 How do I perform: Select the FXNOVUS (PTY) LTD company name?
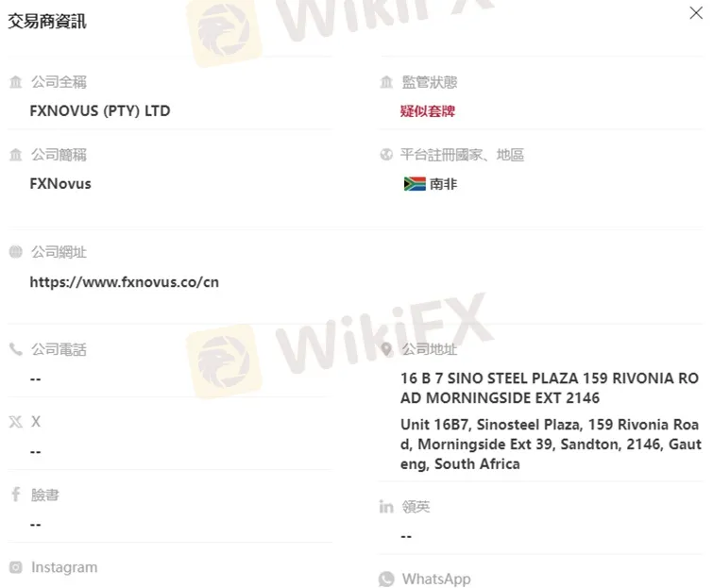100,110
